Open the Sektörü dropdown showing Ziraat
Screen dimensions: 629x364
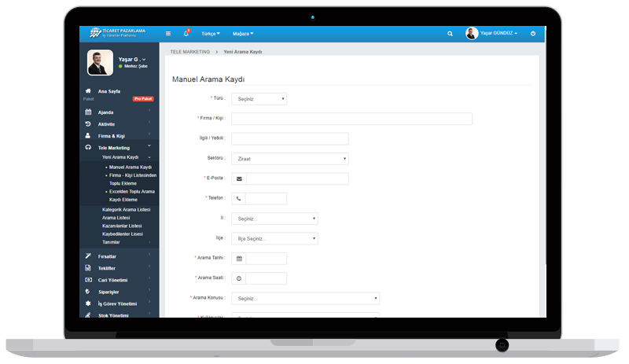tap(290, 159)
